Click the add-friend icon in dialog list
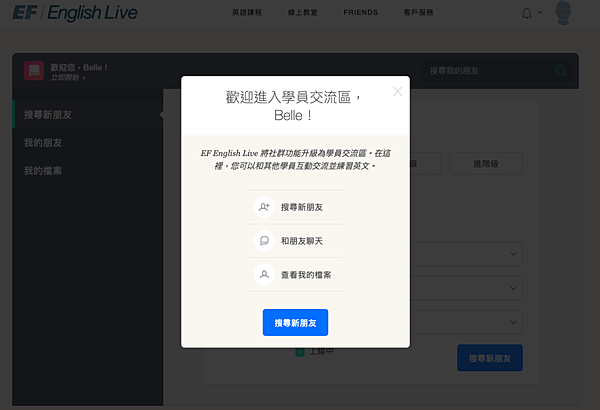The width and height of the screenshot is (600, 410). (264, 207)
